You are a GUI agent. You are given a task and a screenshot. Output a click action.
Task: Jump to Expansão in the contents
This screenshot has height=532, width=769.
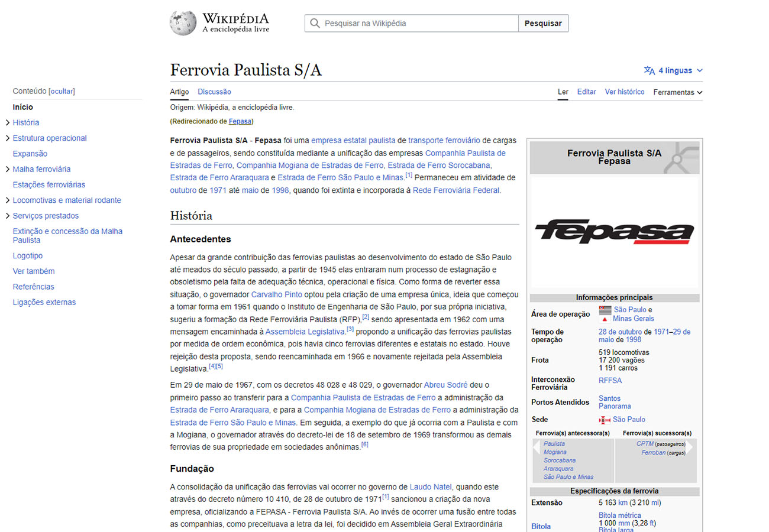[x=30, y=154]
